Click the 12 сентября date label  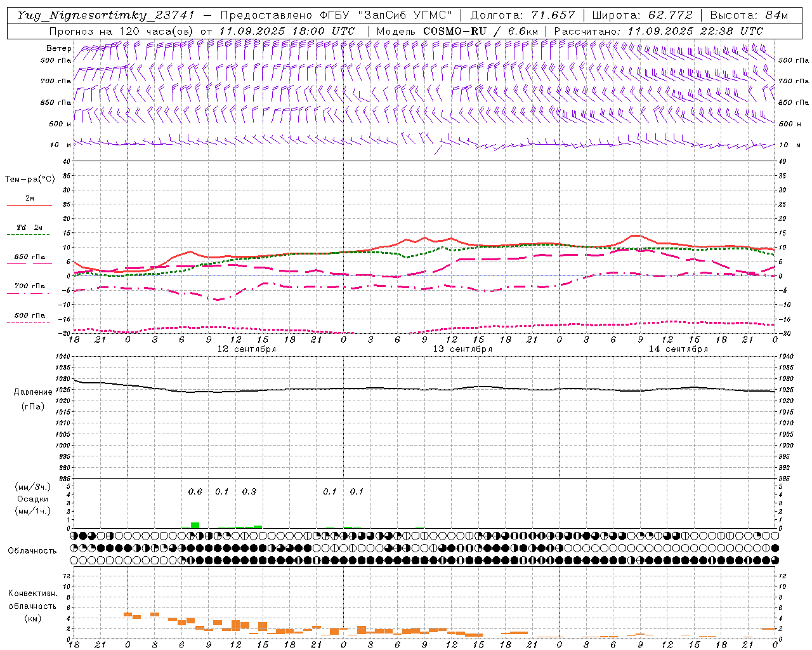247,349
